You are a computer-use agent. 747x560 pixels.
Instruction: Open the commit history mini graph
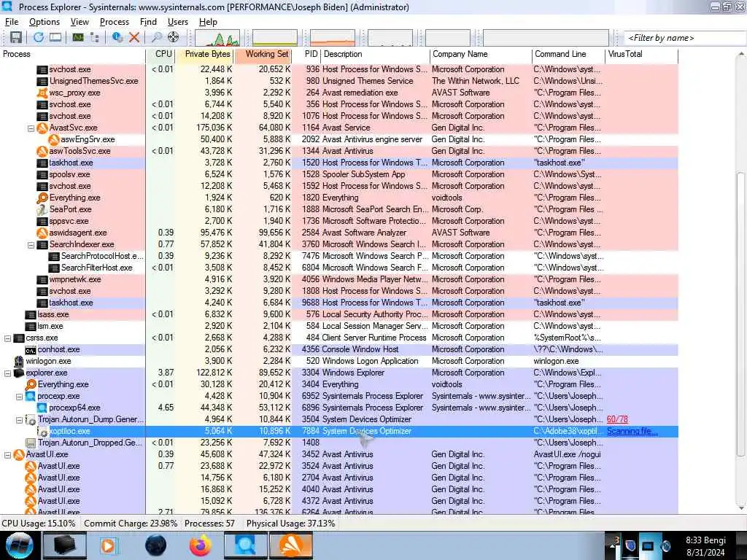point(275,38)
